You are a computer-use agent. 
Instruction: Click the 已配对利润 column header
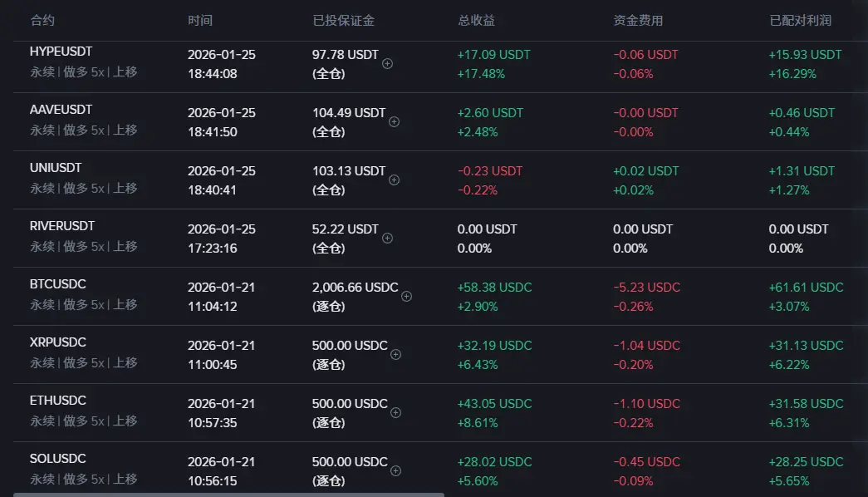799,20
